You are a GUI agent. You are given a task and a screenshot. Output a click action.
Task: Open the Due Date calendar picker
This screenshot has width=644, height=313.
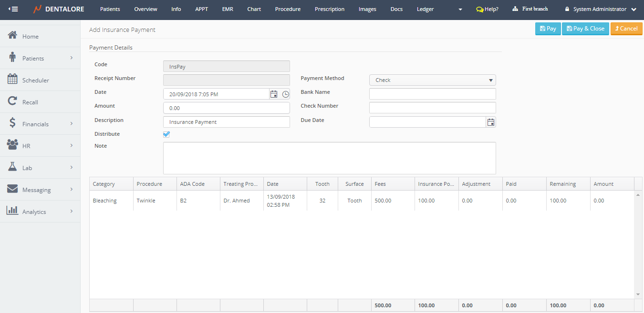click(x=490, y=122)
